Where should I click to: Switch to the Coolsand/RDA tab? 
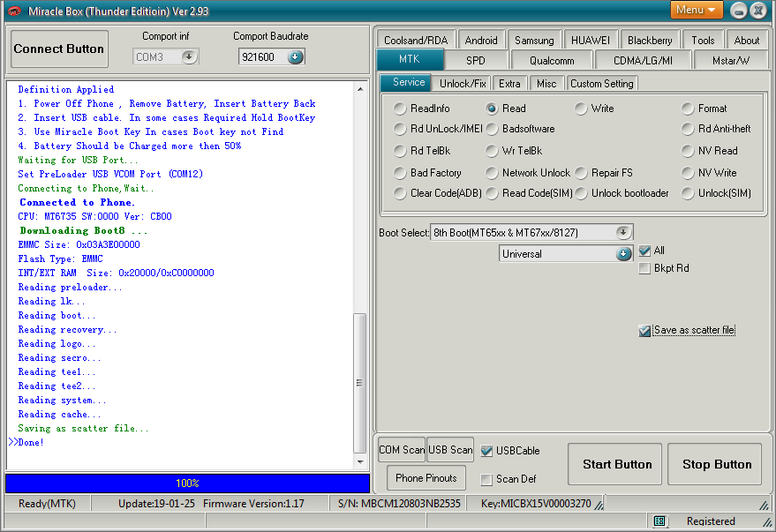pos(416,40)
